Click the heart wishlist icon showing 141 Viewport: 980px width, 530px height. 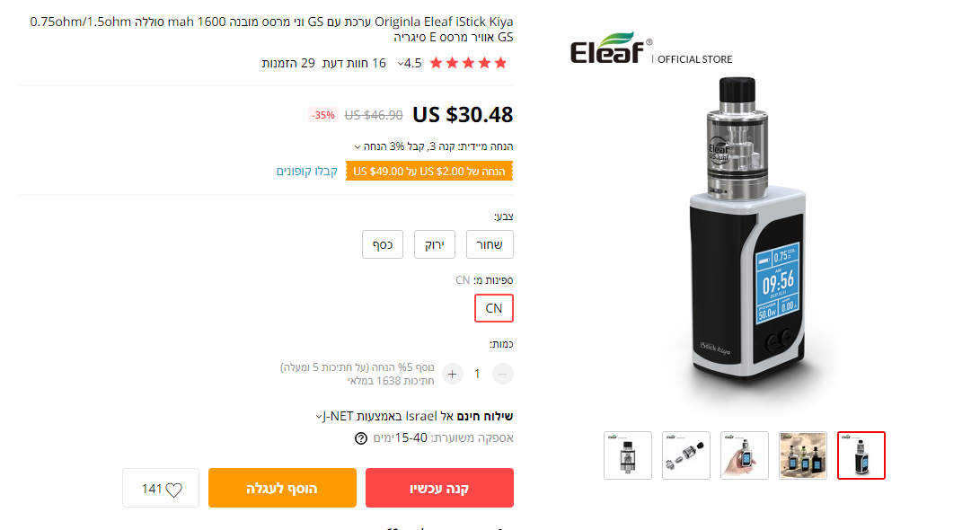[161, 488]
